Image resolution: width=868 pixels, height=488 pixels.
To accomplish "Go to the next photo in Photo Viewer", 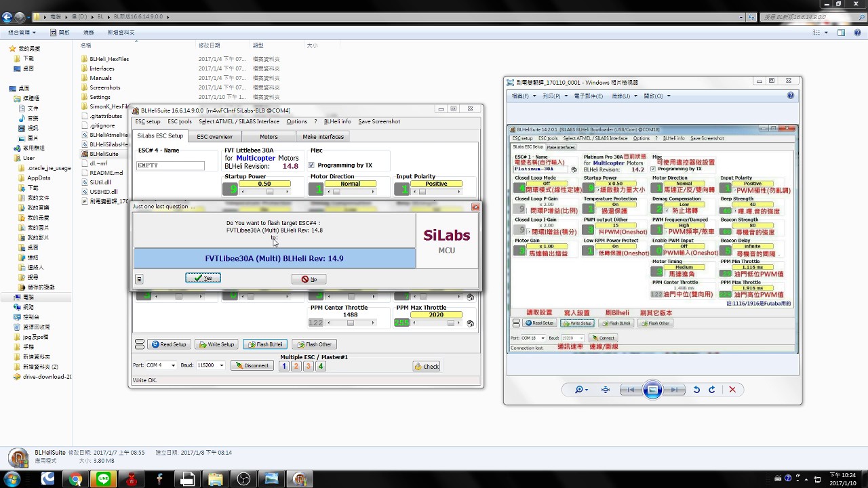I will [674, 390].
